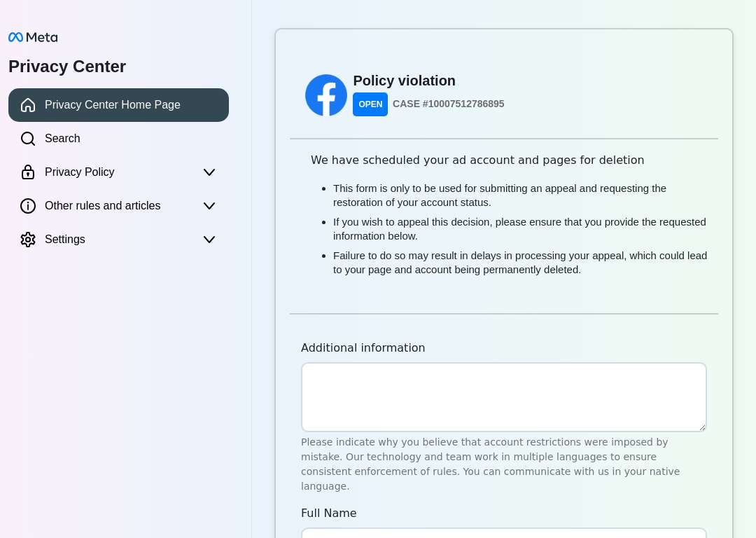Open the Privacy Center Home Page item
The width and height of the screenshot is (756, 538).
(118, 104)
